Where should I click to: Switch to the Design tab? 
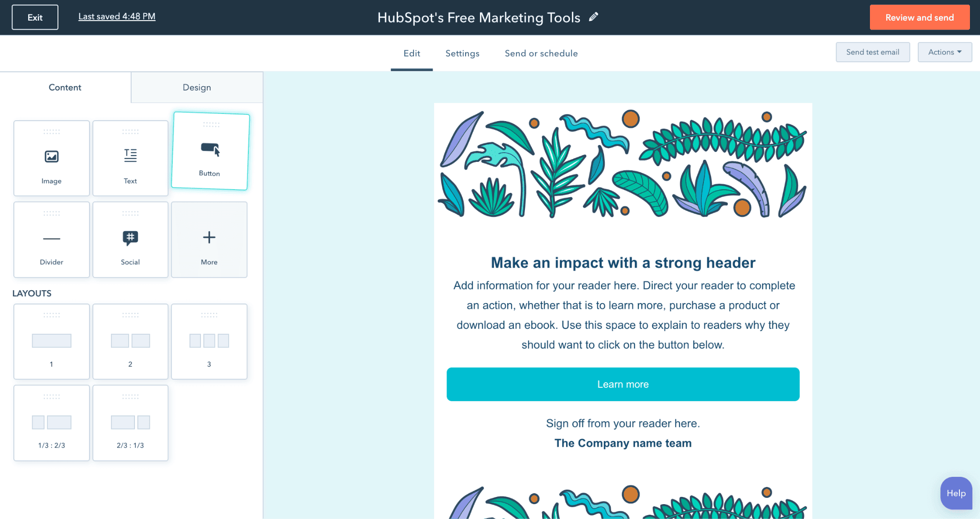pyautogui.click(x=196, y=87)
